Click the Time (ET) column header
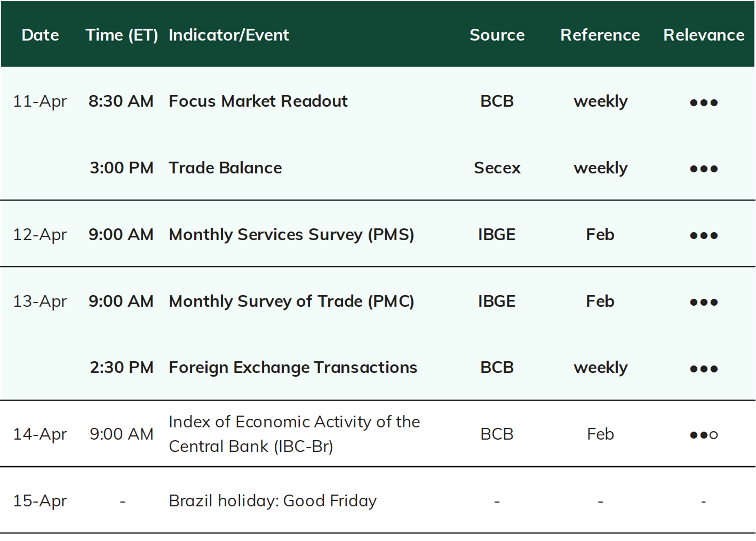This screenshot has height=541, width=756. (122, 35)
